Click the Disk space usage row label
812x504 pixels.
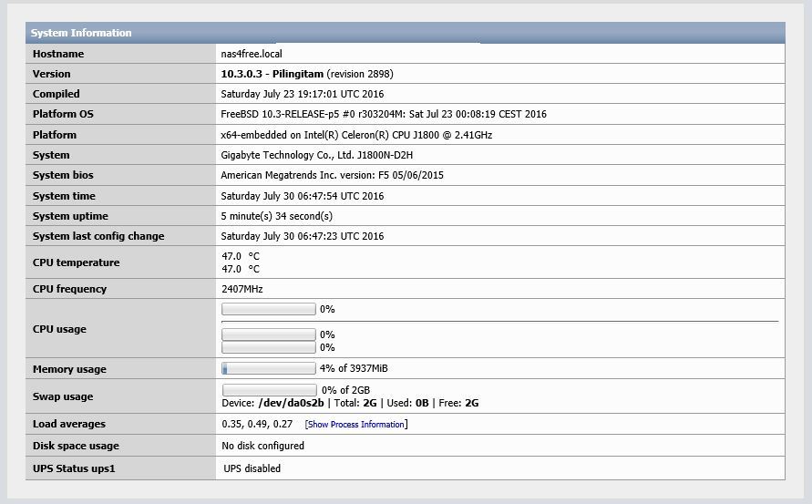[x=76, y=446]
